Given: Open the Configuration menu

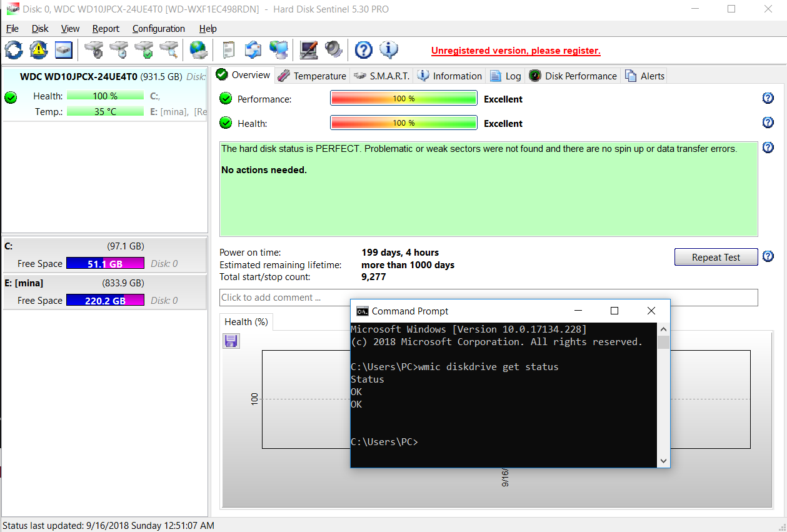Looking at the screenshot, I should pyautogui.click(x=159, y=29).
